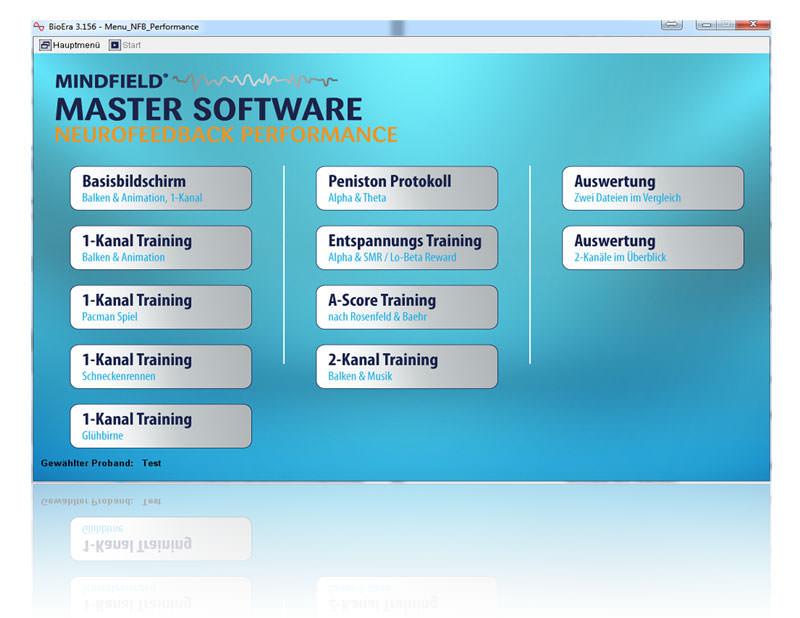800x618 pixels.
Task: Click the proband name Test
Action: [x=152, y=463]
